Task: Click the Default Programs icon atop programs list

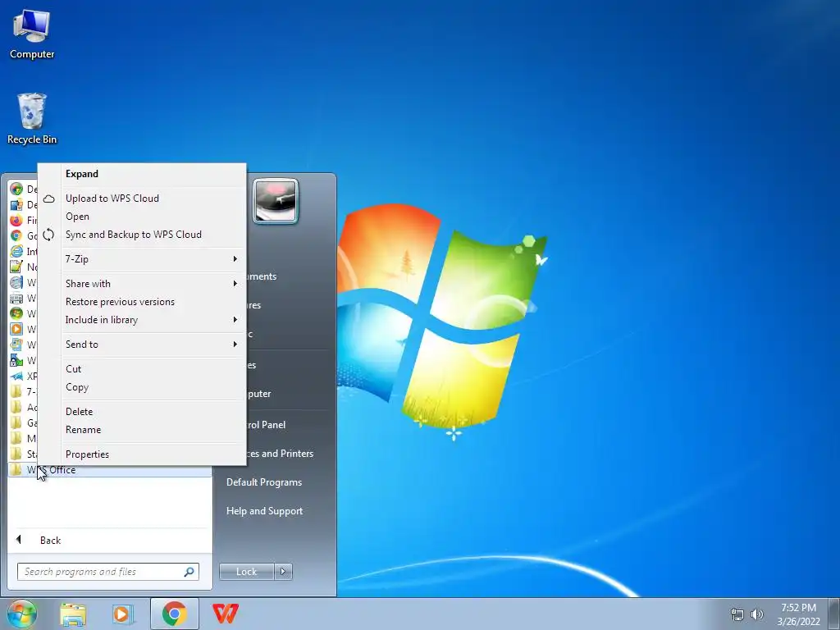Action: point(16,189)
